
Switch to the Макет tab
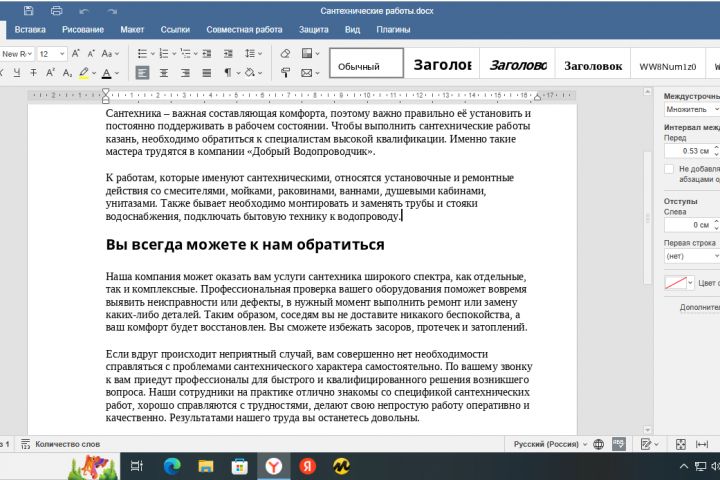tap(132, 29)
